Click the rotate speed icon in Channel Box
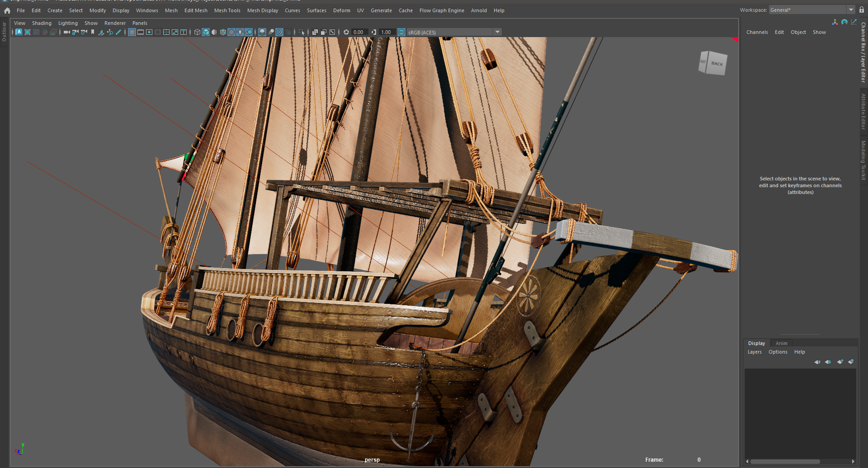Image resolution: width=868 pixels, height=468 pixels. pyautogui.click(x=844, y=22)
